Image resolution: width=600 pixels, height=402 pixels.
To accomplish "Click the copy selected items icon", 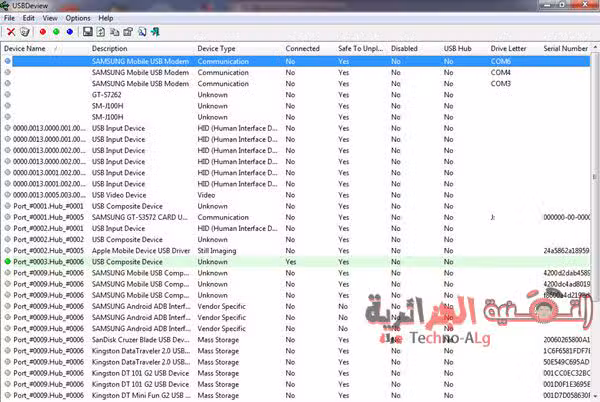I will point(116,32).
